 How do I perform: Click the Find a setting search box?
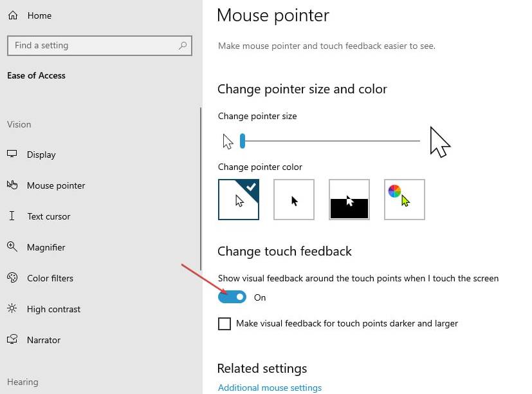(100, 46)
